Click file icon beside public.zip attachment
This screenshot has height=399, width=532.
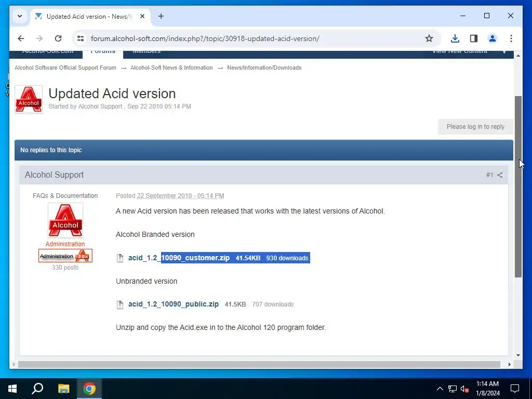click(120, 304)
